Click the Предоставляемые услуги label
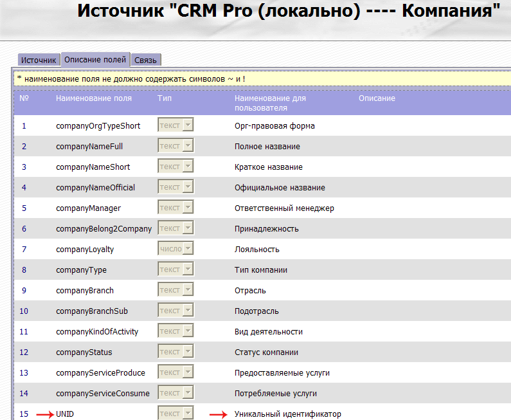Viewport: 511px width, 420px height. [x=282, y=372]
